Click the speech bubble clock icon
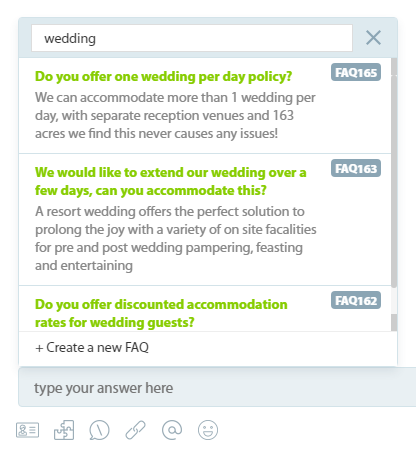 click(x=99, y=430)
